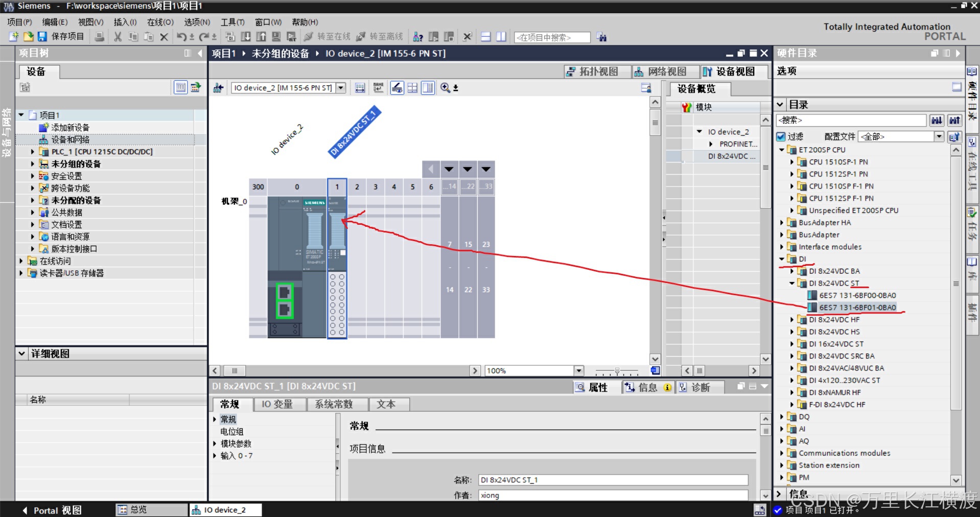Image resolution: width=980 pixels, height=517 pixels.
Task: Click the device view vertical scrollbar down arrow
Action: 655,359
